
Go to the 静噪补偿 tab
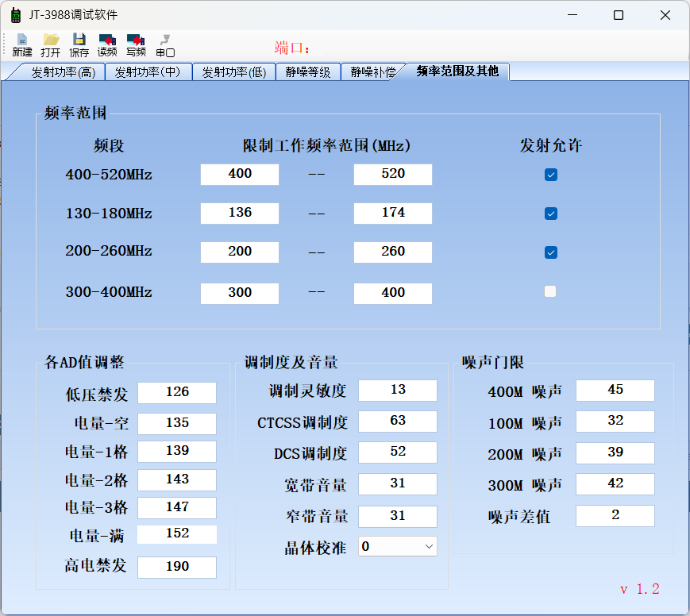click(x=372, y=72)
